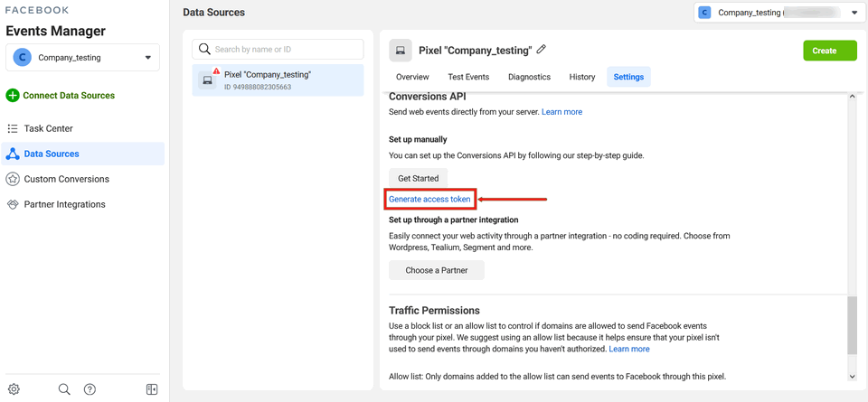
Task: Open Traffic Permissions Learn more link
Action: pyautogui.click(x=629, y=349)
